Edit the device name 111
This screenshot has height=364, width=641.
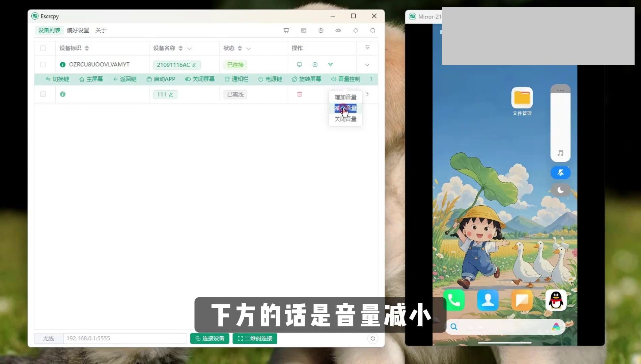click(x=171, y=95)
